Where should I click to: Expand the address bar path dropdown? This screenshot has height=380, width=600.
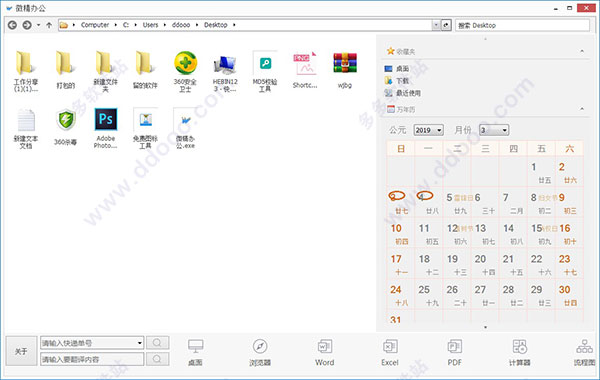click(436, 25)
